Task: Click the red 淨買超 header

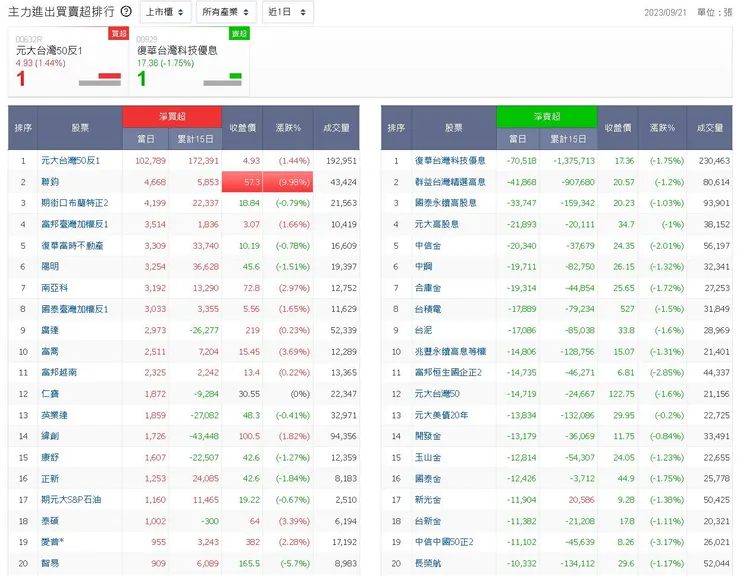Action: click(x=172, y=117)
